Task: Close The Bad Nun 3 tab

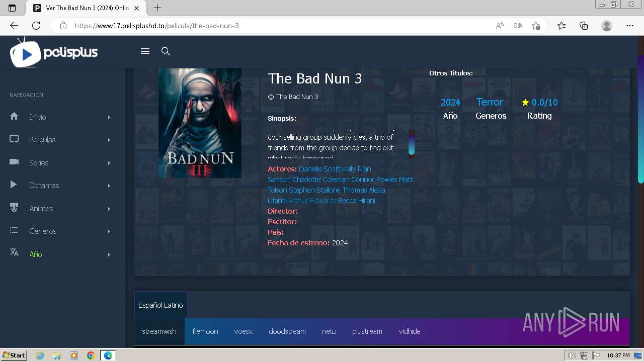Action: click(137, 8)
